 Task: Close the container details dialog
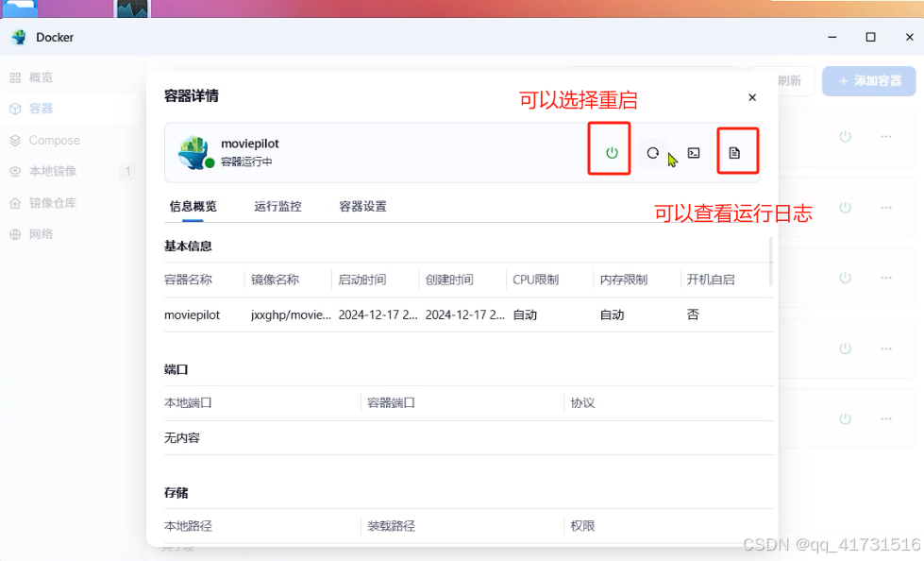coord(752,97)
